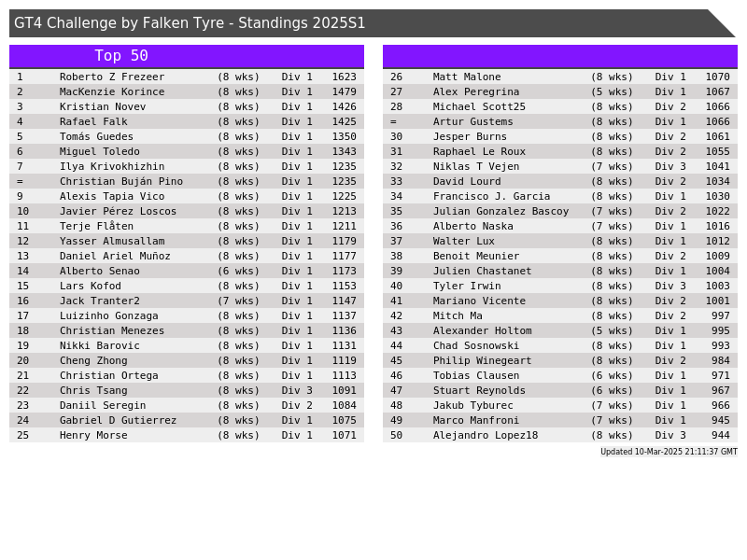Image resolution: width=747 pixels, height=560 pixels.
Task: Click the Updated 10-Mar-2025 timestamp
Action: click(669, 452)
